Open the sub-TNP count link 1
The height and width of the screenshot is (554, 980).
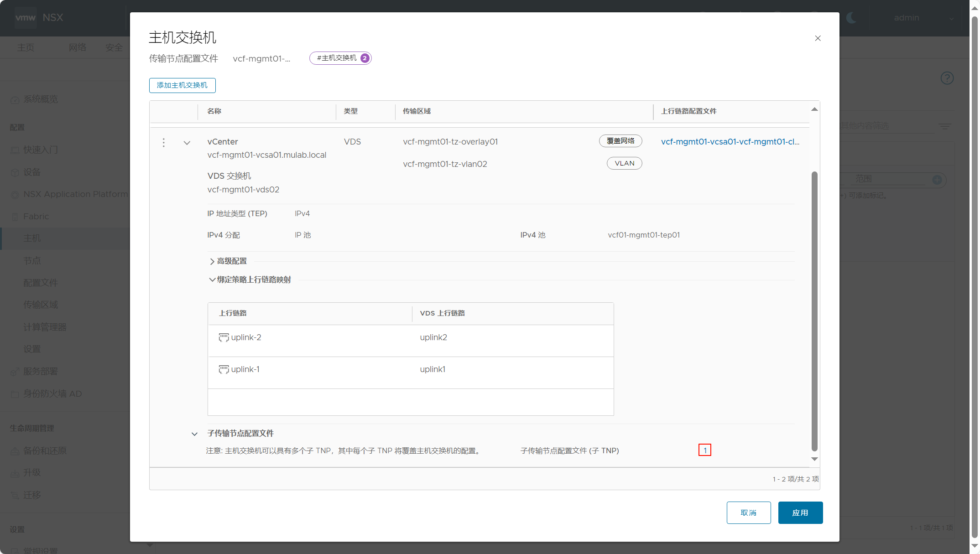pyautogui.click(x=705, y=450)
